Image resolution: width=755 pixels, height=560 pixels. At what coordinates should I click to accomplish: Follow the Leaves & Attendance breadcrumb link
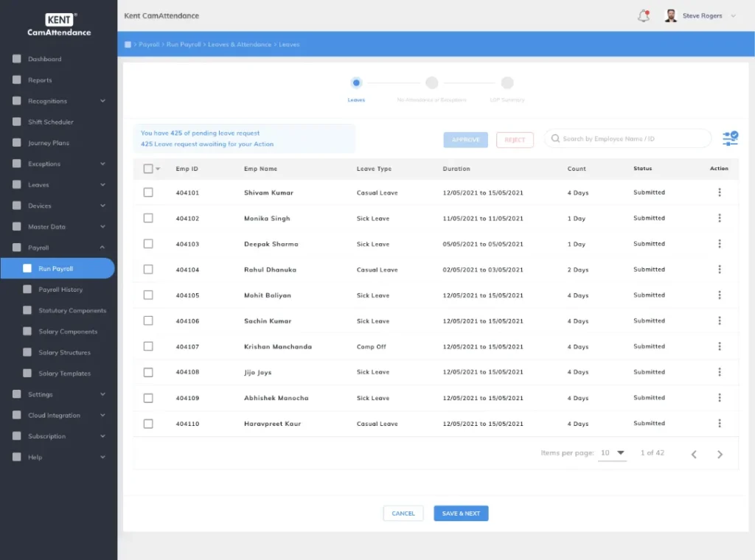click(x=240, y=44)
